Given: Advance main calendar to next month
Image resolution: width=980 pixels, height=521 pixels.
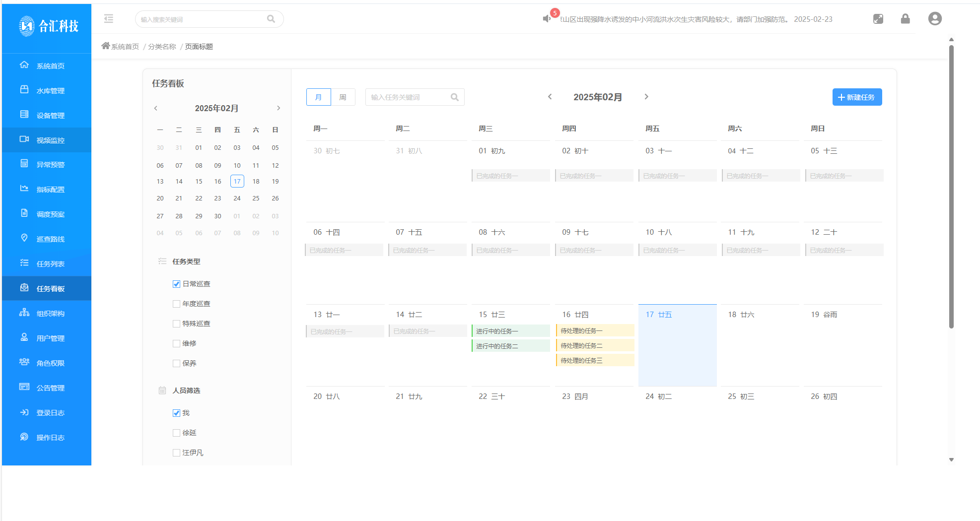Looking at the screenshot, I should pyautogui.click(x=646, y=97).
